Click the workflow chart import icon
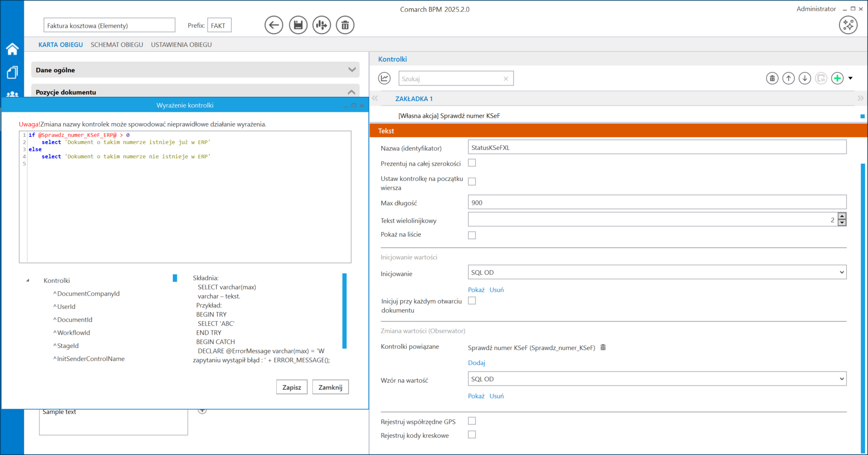The width and height of the screenshot is (868, 455). pos(322,25)
